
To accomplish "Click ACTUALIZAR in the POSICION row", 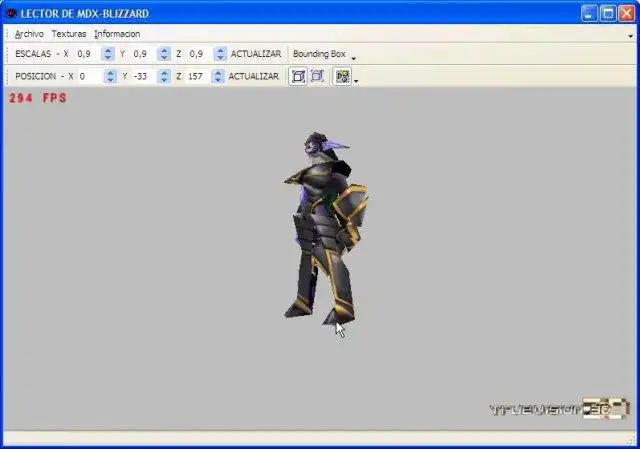I will (x=253, y=76).
